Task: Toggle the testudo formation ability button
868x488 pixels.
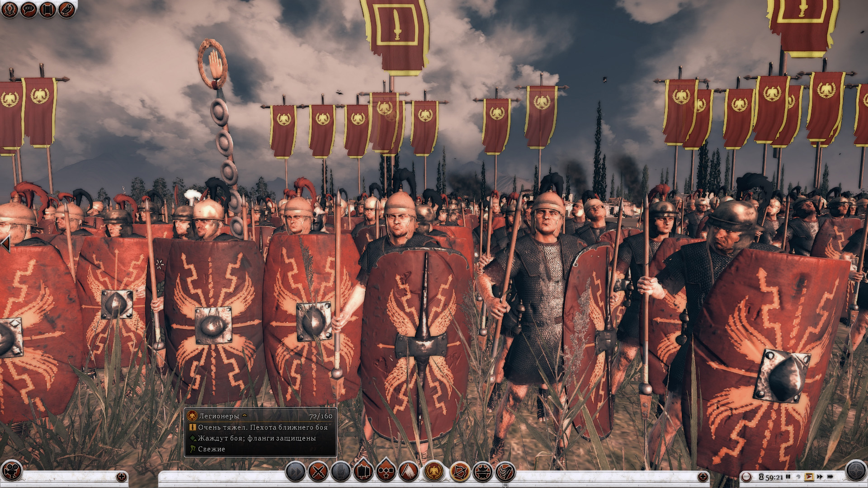Action: click(x=482, y=472)
